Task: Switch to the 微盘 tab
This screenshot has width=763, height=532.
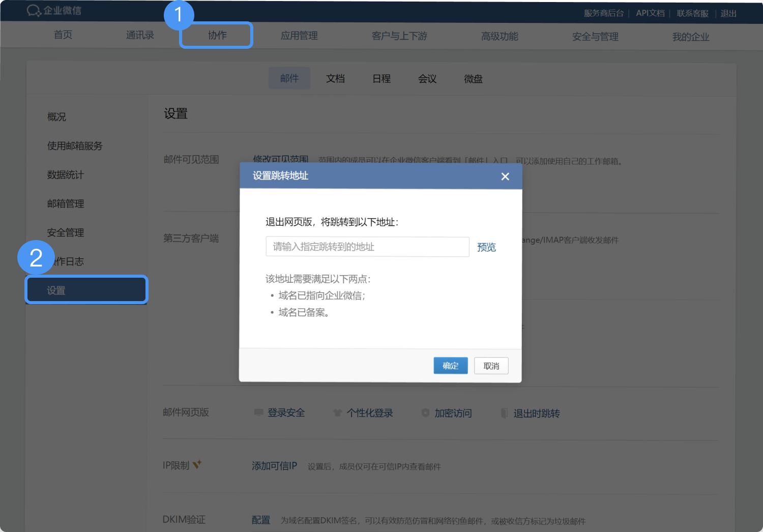Action: 473,79
